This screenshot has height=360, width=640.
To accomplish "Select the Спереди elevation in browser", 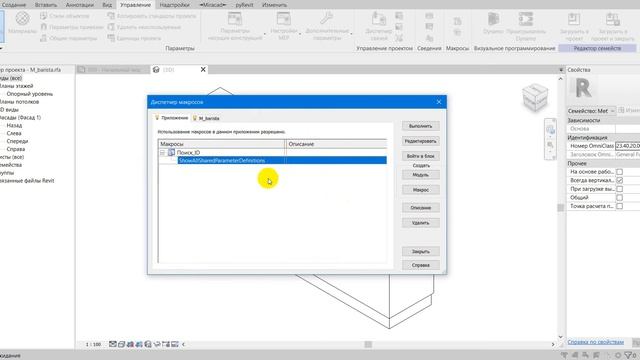I will pos(17,141).
